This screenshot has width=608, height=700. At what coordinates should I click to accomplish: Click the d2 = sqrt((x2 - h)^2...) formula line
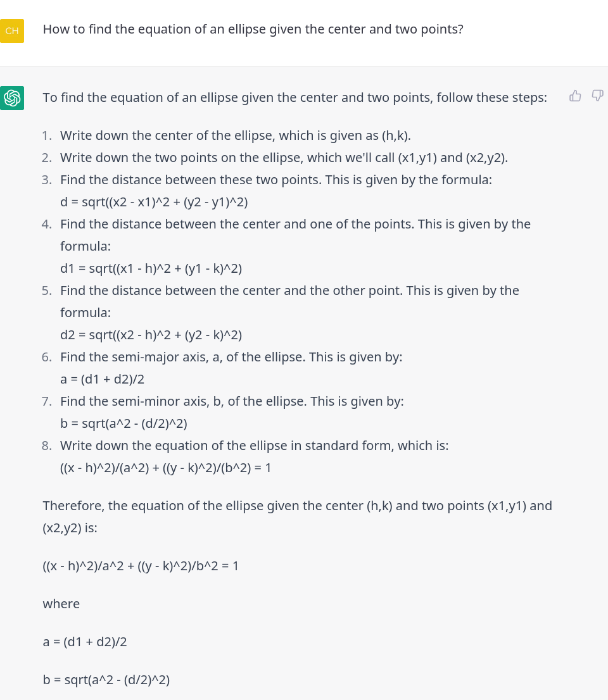pos(151,335)
